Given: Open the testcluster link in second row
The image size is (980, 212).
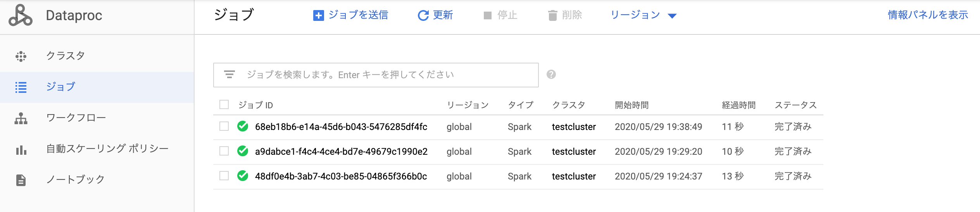Looking at the screenshot, I should pos(574,152).
